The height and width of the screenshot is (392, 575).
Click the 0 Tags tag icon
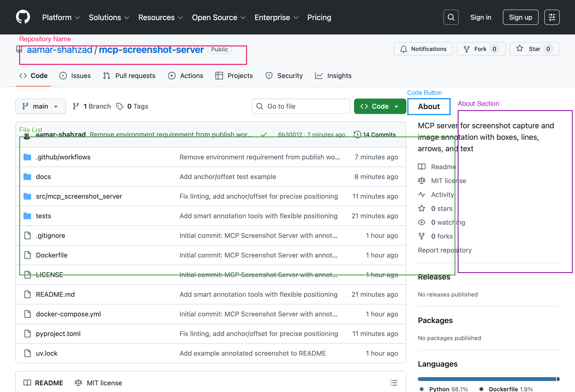(x=120, y=106)
